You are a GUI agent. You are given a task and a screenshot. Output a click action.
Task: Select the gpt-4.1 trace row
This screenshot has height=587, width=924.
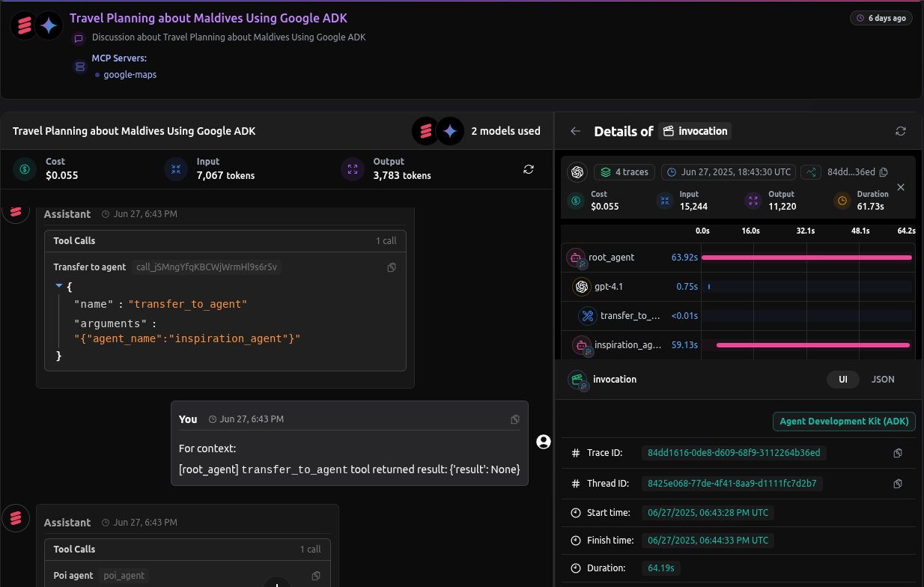608,287
